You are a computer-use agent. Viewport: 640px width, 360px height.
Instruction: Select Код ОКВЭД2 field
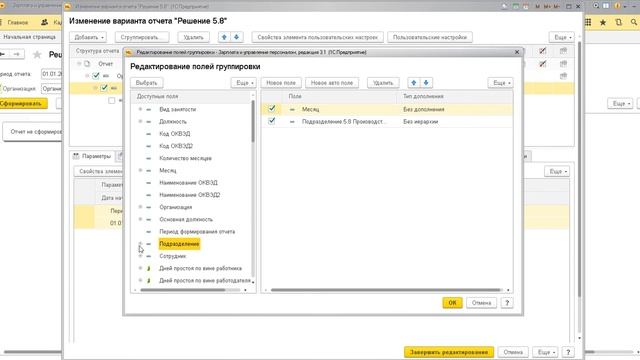tap(176, 146)
